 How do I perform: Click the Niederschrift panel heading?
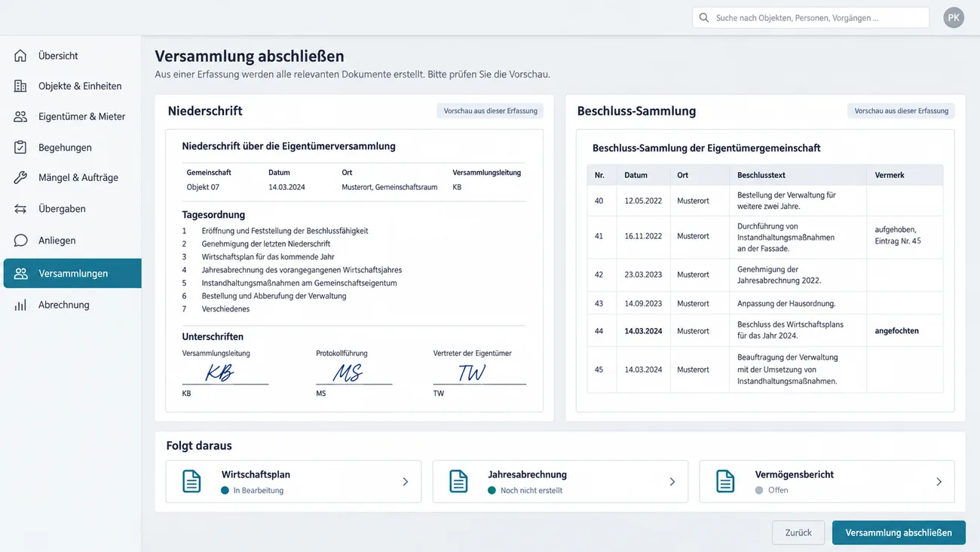(x=205, y=111)
